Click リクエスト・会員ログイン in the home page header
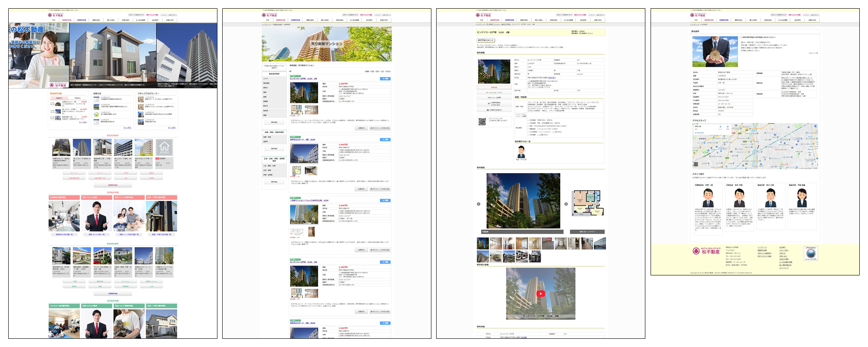Image resolution: width=868 pixels, height=347 pixels. (169, 15)
